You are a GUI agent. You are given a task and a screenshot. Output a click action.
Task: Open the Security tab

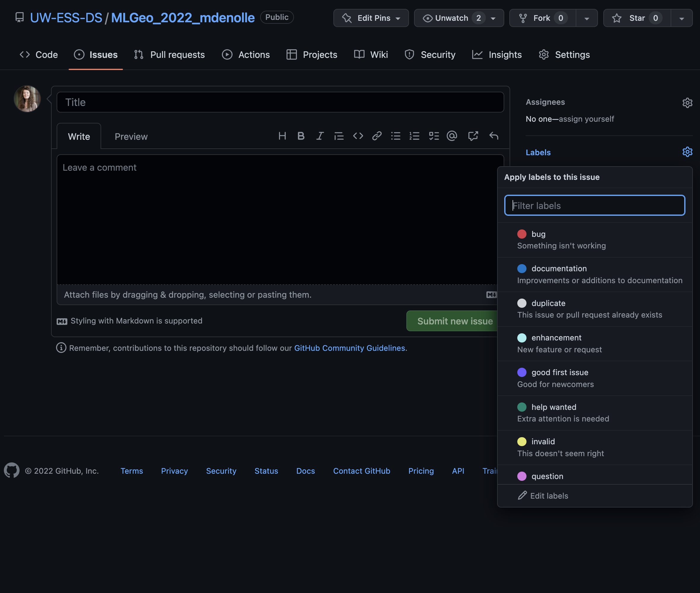(430, 54)
